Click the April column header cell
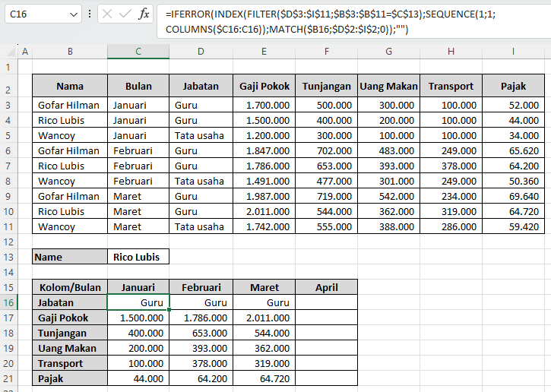This screenshot has width=551, height=392. click(326, 287)
